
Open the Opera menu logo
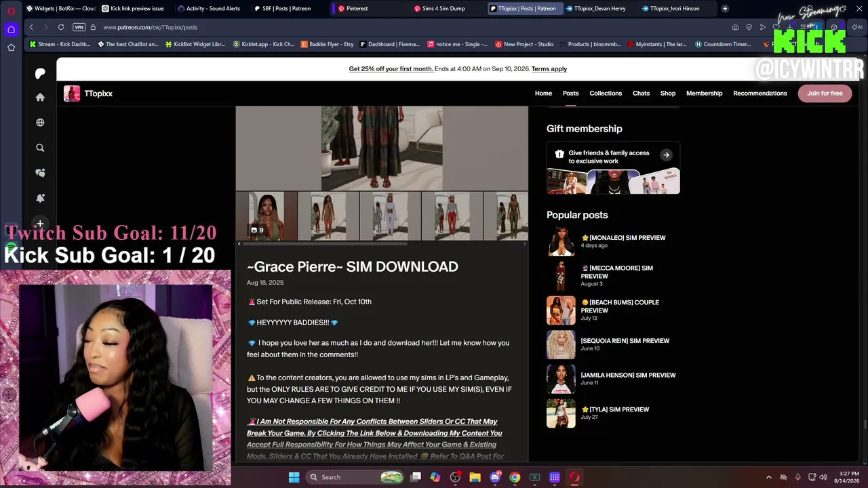[12, 10]
